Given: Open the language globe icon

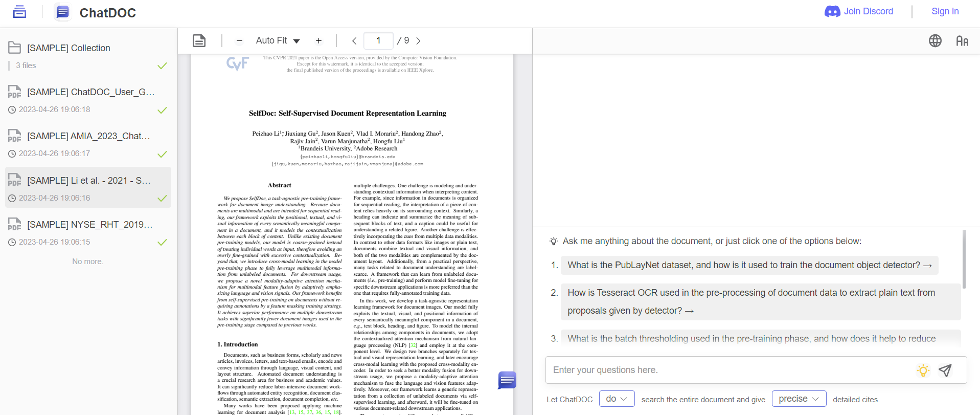Looking at the screenshot, I should tap(935, 41).
